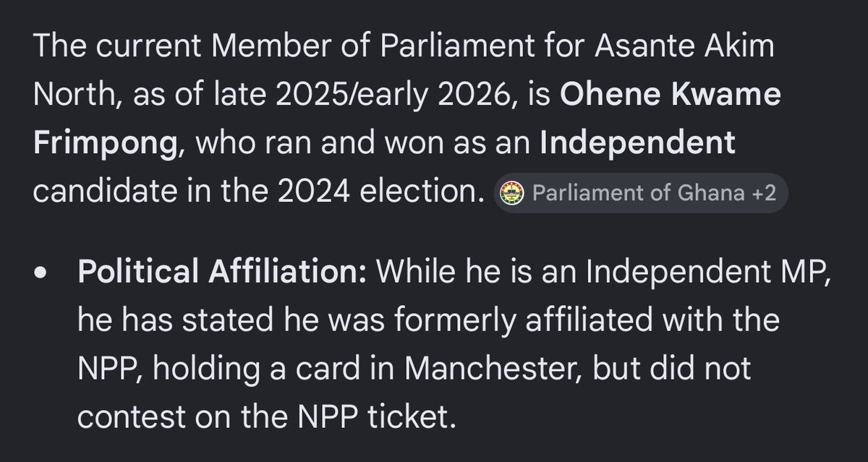868x462 pixels.
Task: Click the Political Affiliation bold label
Action: click(x=223, y=272)
